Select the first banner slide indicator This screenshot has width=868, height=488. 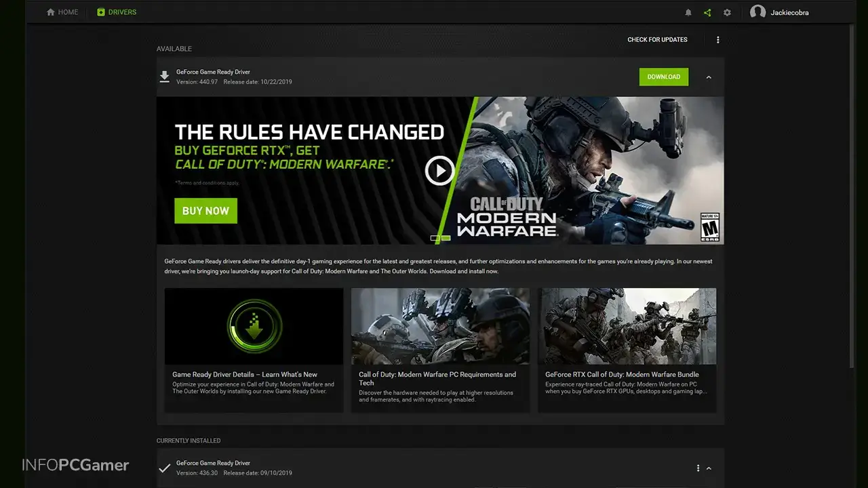(x=435, y=238)
